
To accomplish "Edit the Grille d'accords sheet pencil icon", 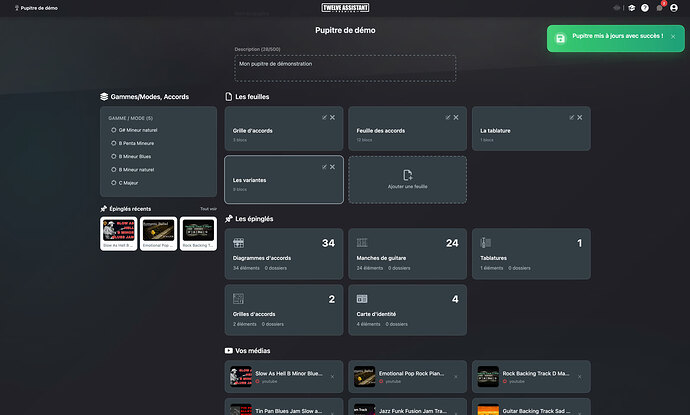I will (324, 118).
